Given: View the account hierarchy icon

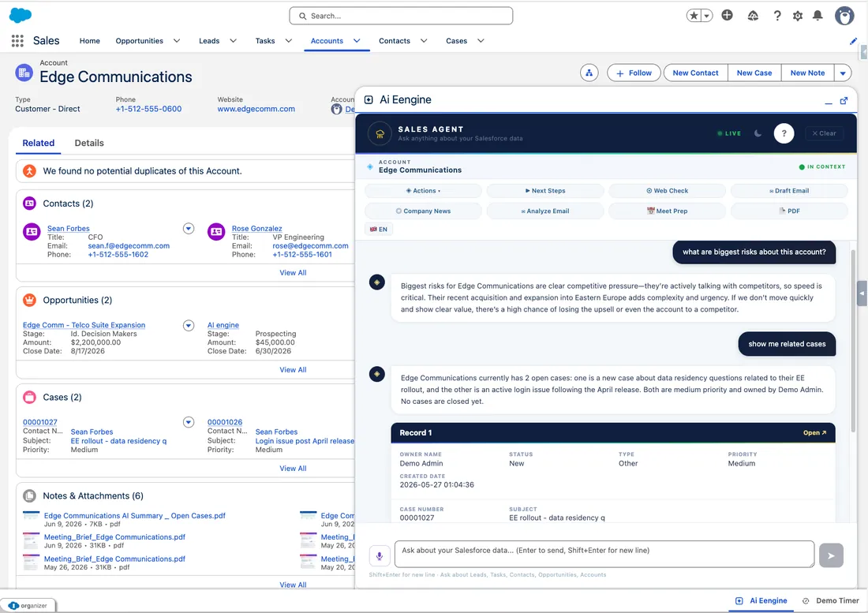Looking at the screenshot, I should (589, 73).
